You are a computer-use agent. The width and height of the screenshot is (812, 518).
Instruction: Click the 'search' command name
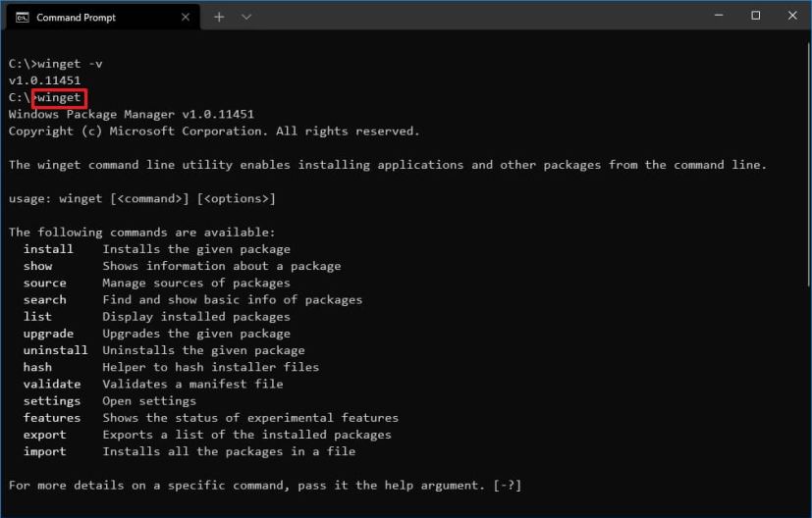tap(44, 299)
